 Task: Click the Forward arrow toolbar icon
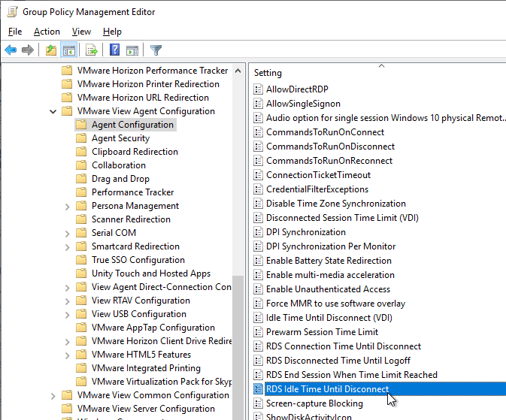(x=28, y=50)
